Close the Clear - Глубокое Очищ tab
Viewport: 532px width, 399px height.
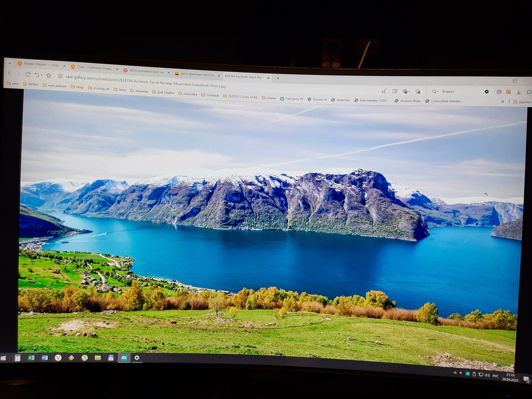point(117,69)
